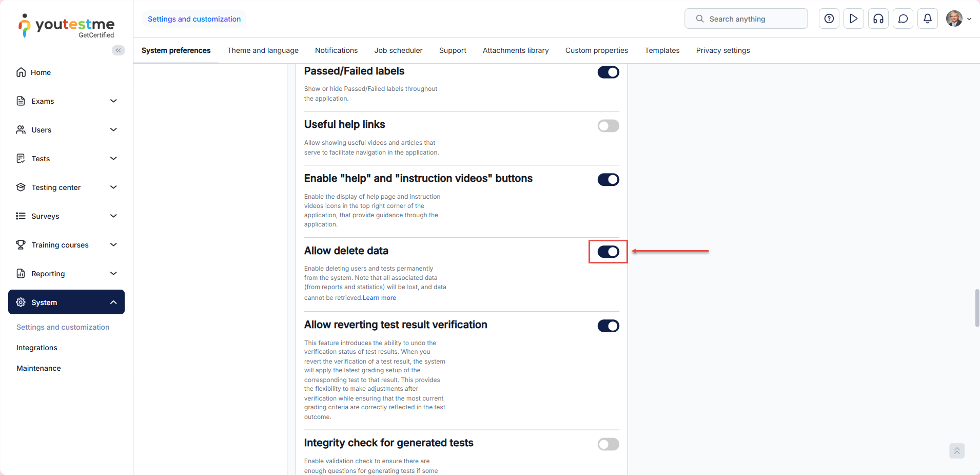
Task: Open the notifications bell icon
Action: 927,19
